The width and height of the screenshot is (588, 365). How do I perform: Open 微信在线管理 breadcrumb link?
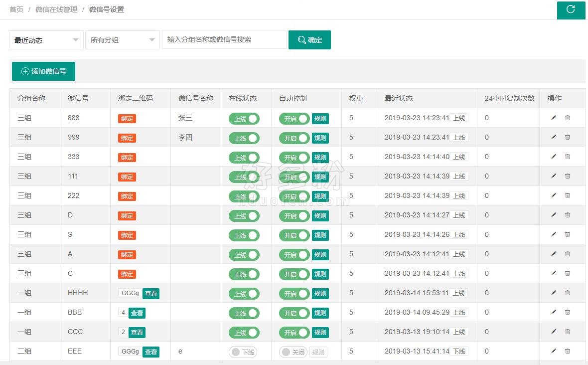click(56, 9)
